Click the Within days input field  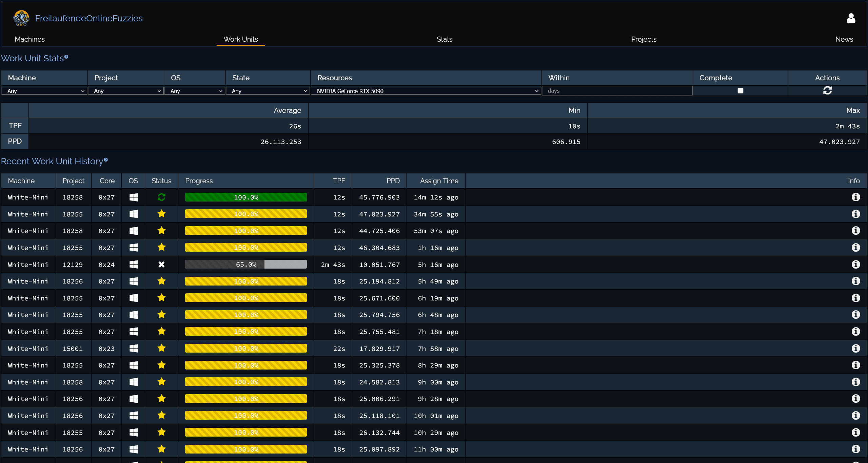click(x=617, y=91)
